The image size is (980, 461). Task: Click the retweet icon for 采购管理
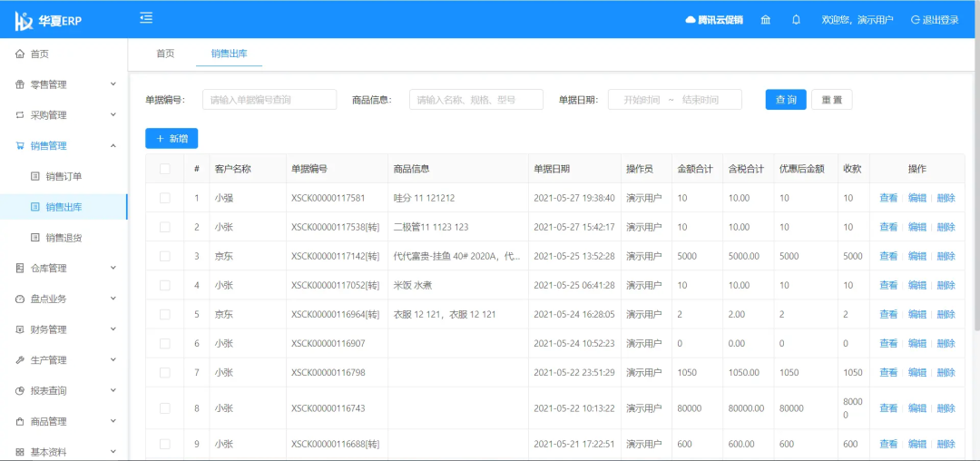click(x=19, y=115)
